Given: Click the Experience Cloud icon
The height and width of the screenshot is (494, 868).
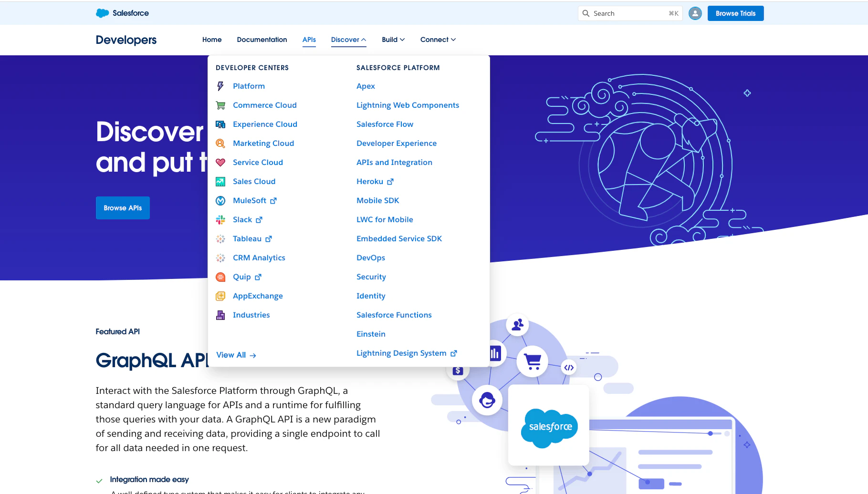Looking at the screenshot, I should pos(220,124).
